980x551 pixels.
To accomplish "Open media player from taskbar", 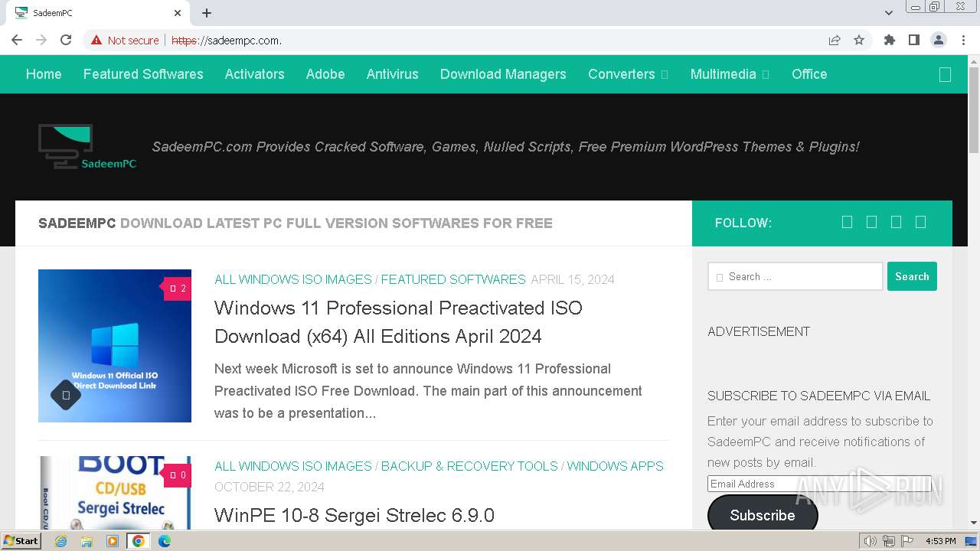I will (x=113, y=541).
